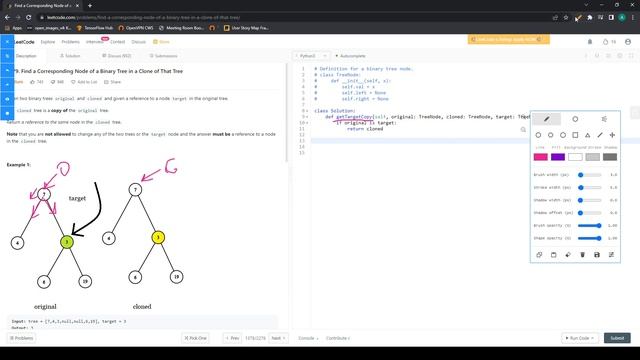Adjust the brush width slider
Image resolution: width=640 pixels, height=360 pixels.
tap(590, 175)
